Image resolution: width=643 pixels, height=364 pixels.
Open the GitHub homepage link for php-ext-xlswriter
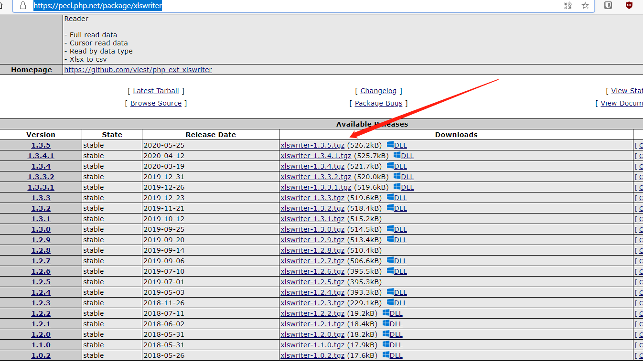click(138, 70)
